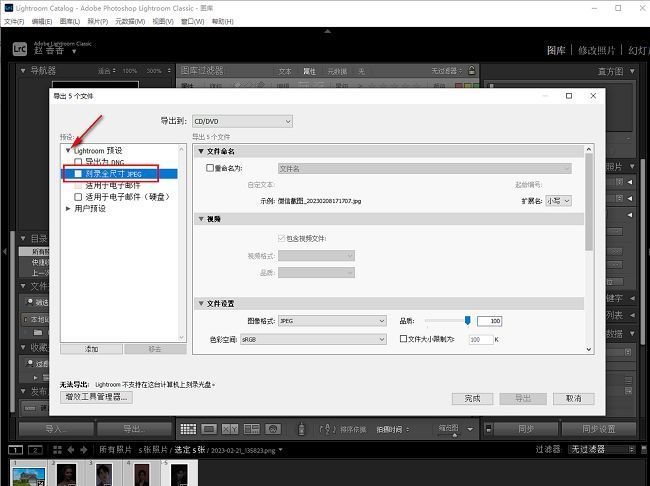Click the Lrc application logo

(x=17, y=47)
